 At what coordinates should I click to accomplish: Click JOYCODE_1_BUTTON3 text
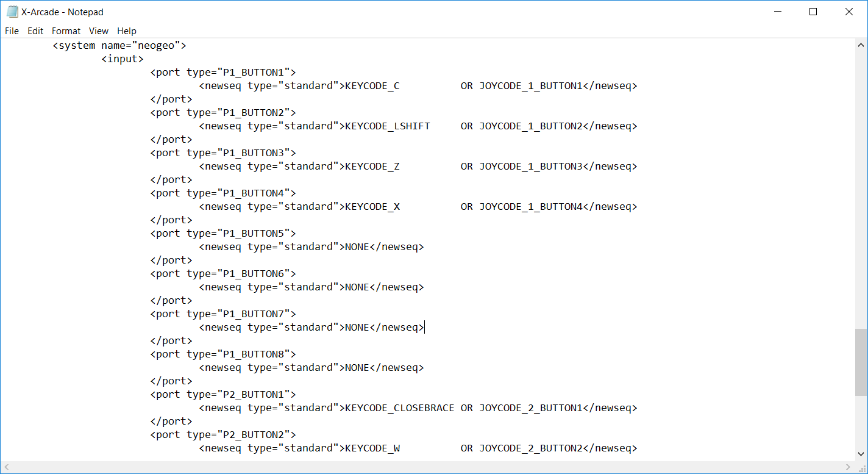[x=531, y=166]
